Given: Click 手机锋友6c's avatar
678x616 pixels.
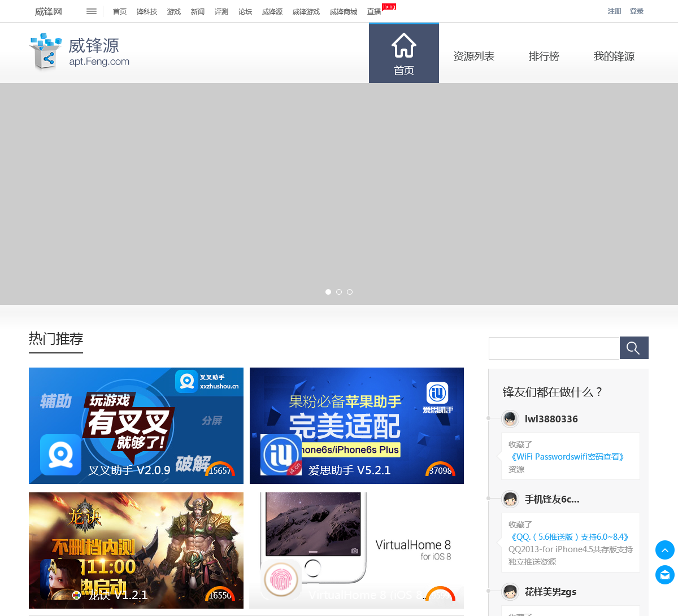Looking at the screenshot, I should (x=510, y=499).
